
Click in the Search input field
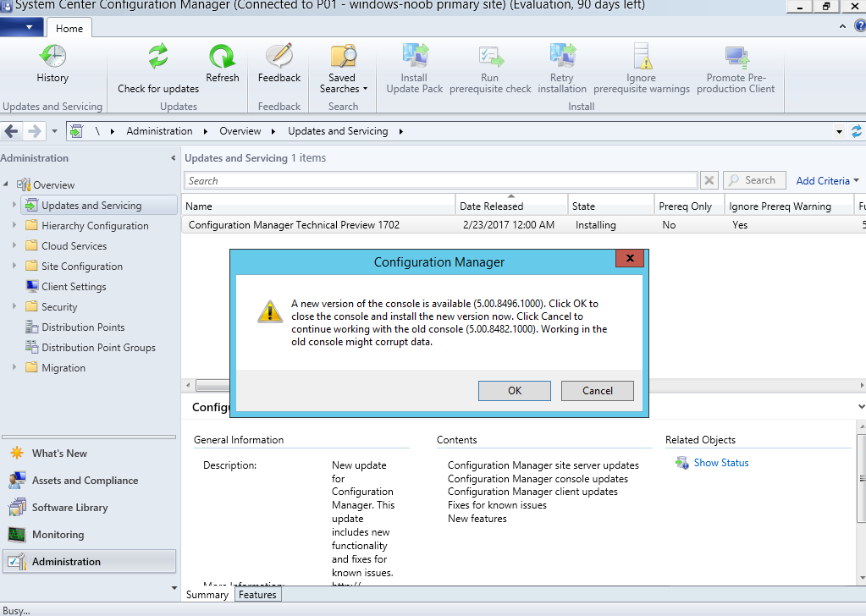pyautogui.click(x=440, y=180)
